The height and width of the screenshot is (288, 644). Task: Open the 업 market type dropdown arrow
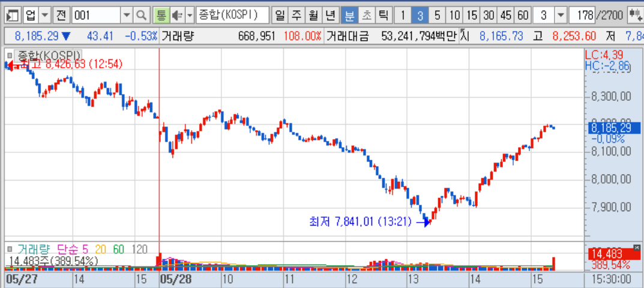tap(45, 16)
